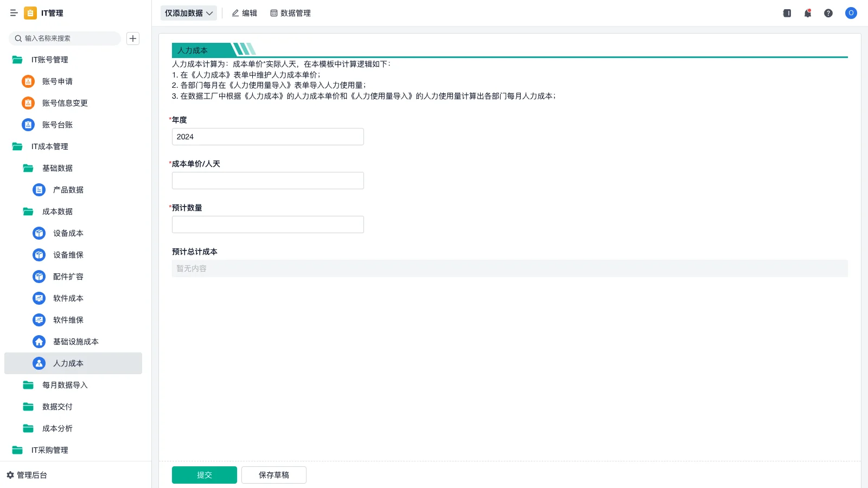Open the 仅添加数据 dropdown
The height and width of the screenshot is (488, 868).
(x=188, y=13)
